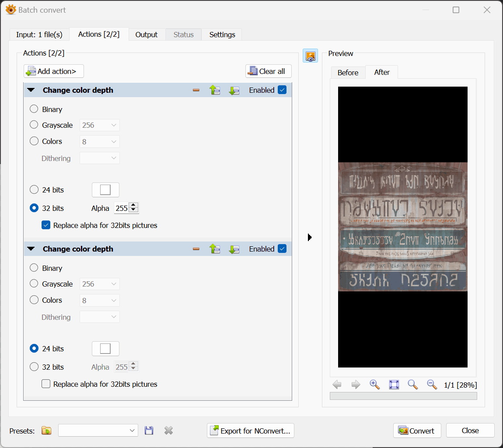The height and width of the screenshot is (448, 503).
Task: Remove the first Change color depth action
Action: (x=196, y=90)
